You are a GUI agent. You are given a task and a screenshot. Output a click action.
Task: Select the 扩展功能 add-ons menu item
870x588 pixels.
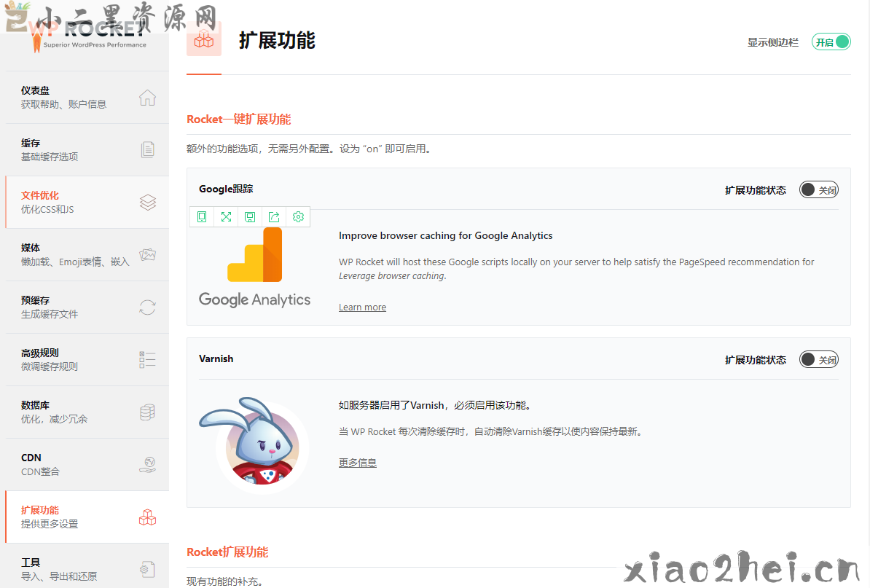pos(87,517)
